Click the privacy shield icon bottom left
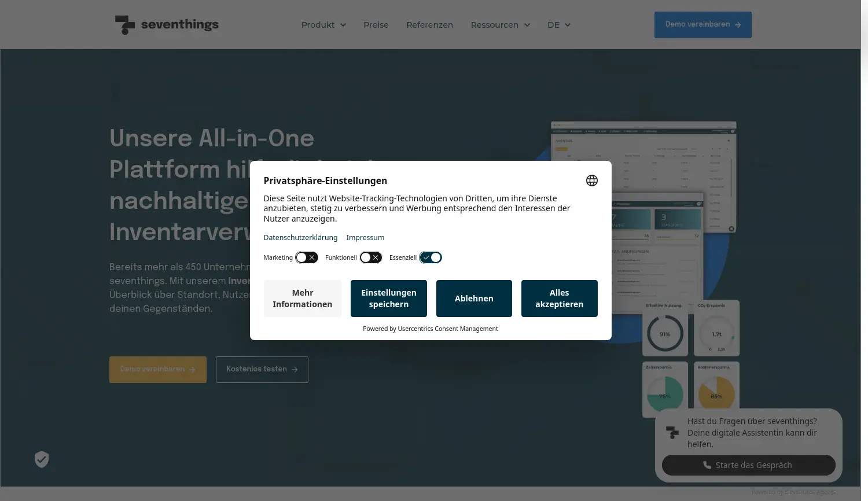This screenshot has height=501, width=868. tap(41, 459)
